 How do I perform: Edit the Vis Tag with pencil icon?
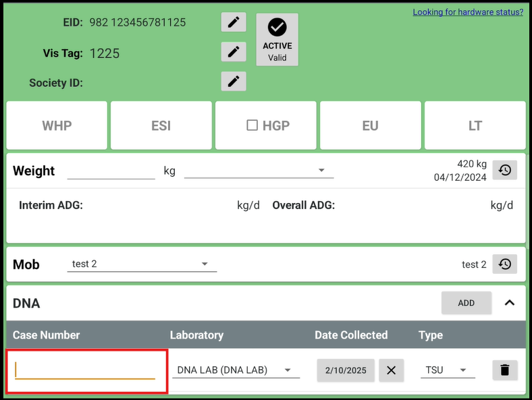click(x=234, y=51)
